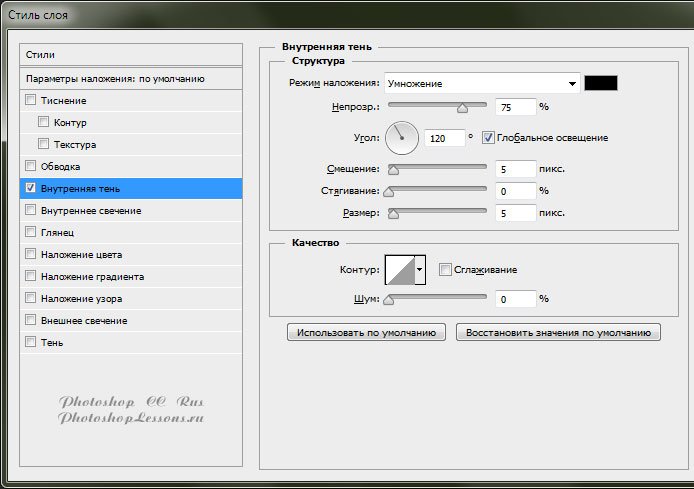Enable the Обводка checkbox
The height and width of the screenshot is (489, 694).
coord(30,166)
